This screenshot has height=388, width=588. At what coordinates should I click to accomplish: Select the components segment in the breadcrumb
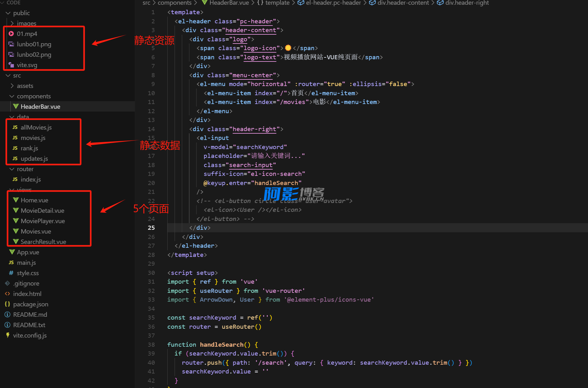174,3
